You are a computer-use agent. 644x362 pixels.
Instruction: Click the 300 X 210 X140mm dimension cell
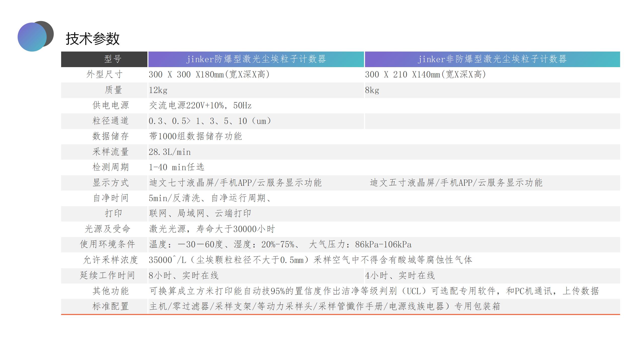[425, 75]
